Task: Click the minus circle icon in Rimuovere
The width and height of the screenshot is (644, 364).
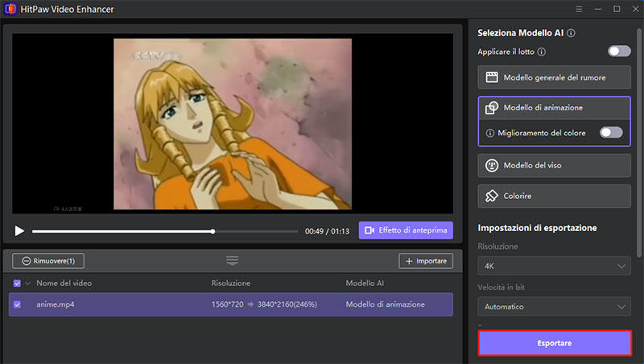Action: 27,261
